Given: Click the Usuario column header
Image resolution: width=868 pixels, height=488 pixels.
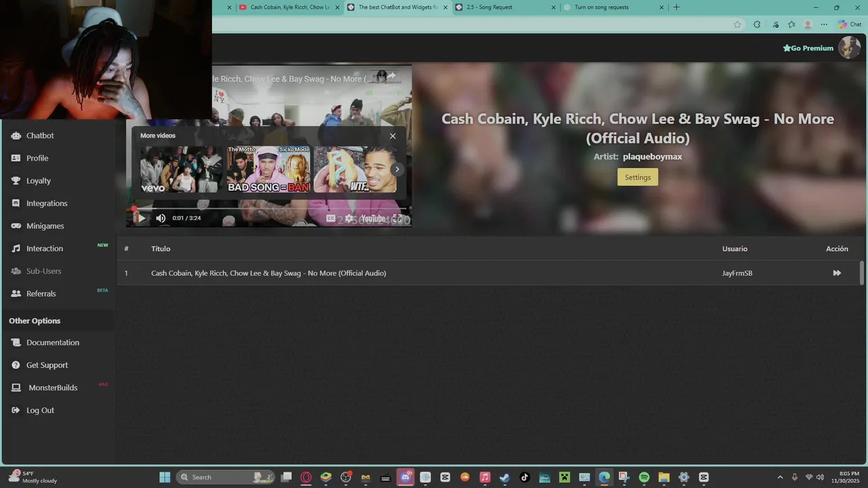Looking at the screenshot, I should tap(734, 249).
